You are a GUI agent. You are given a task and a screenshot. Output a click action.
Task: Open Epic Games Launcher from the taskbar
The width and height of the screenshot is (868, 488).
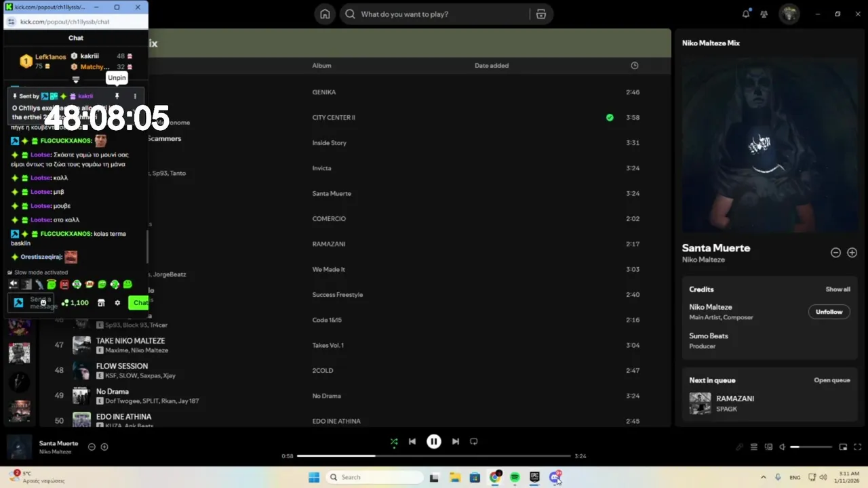point(535,477)
